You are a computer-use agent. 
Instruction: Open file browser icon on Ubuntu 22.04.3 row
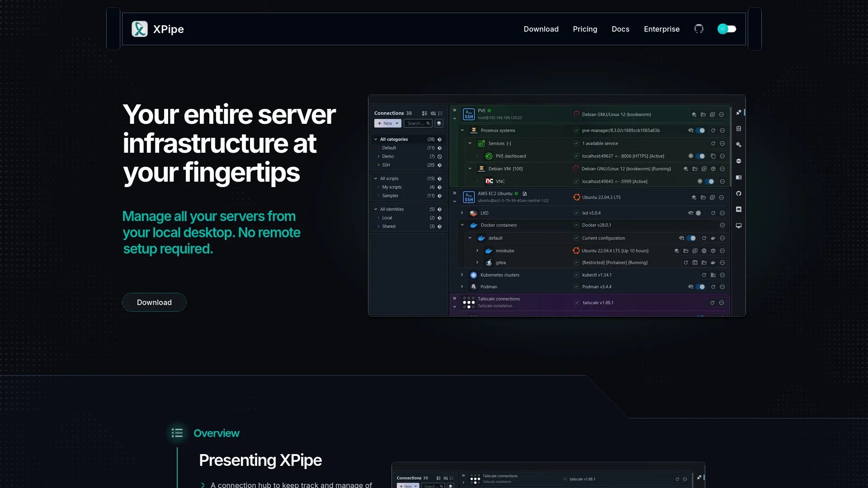[x=703, y=197]
